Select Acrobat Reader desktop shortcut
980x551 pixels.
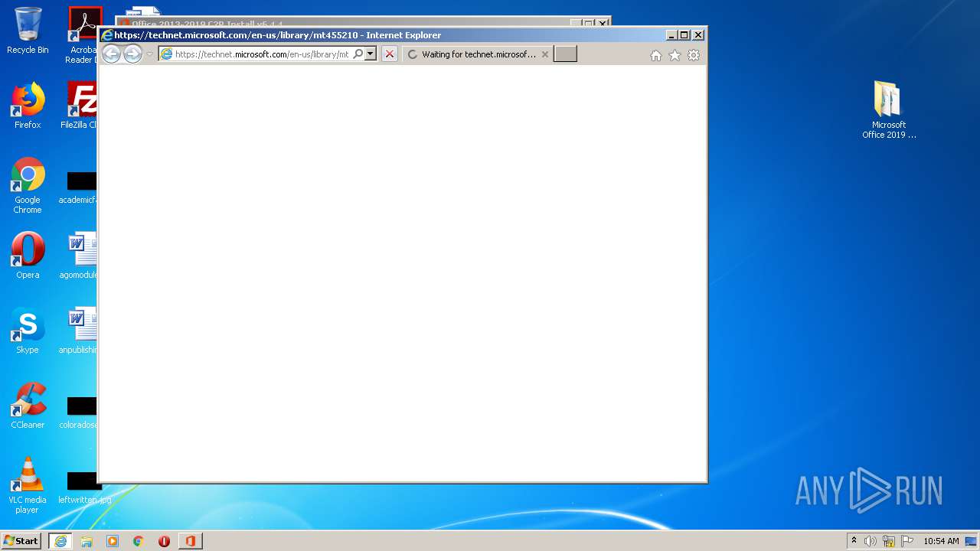83,34
